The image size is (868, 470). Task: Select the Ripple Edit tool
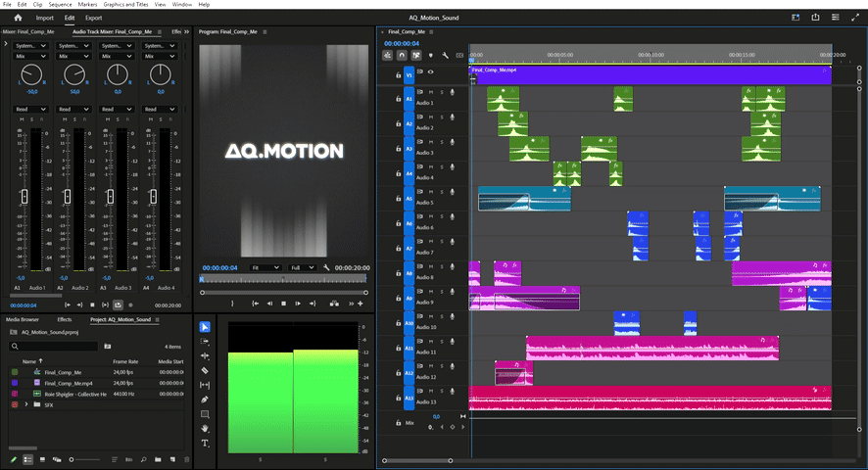point(205,356)
